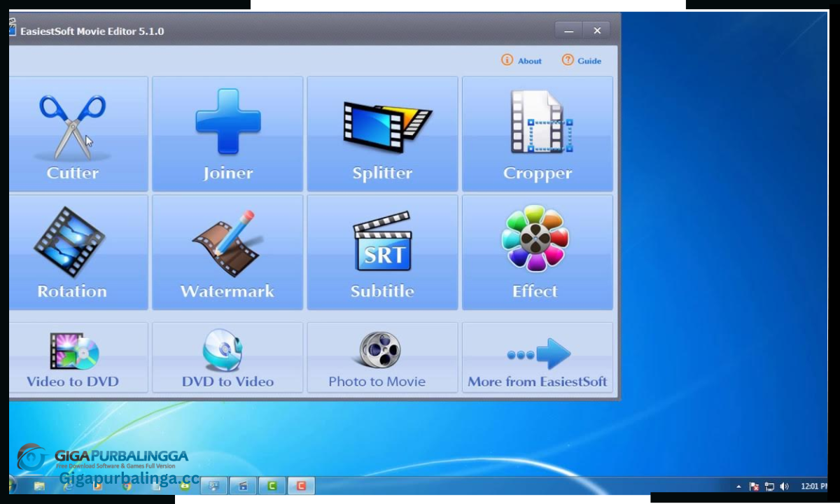Screen dimensions: 840x504
Task: Open the network tray icon
Action: coord(769,486)
